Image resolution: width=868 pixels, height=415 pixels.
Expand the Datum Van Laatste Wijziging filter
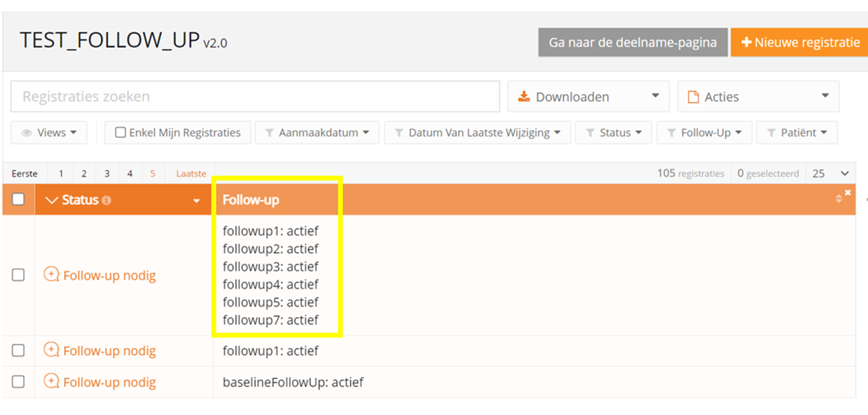[477, 132]
